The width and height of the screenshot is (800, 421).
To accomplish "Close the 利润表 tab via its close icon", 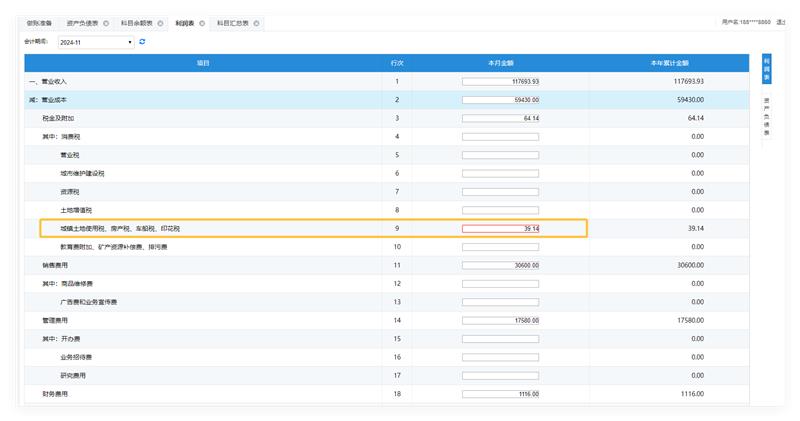I will pyautogui.click(x=202, y=22).
